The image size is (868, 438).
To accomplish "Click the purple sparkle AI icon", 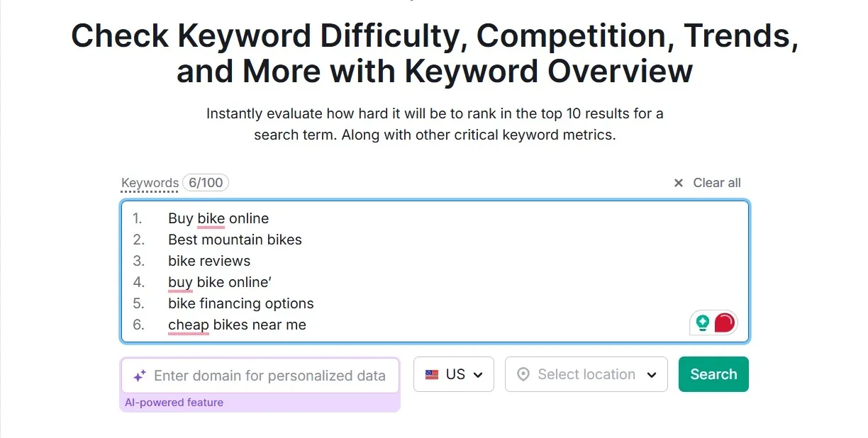I will click(x=139, y=376).
